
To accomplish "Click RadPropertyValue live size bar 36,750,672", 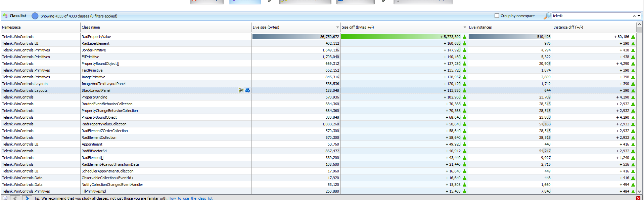I will click(x=296, y=37).
